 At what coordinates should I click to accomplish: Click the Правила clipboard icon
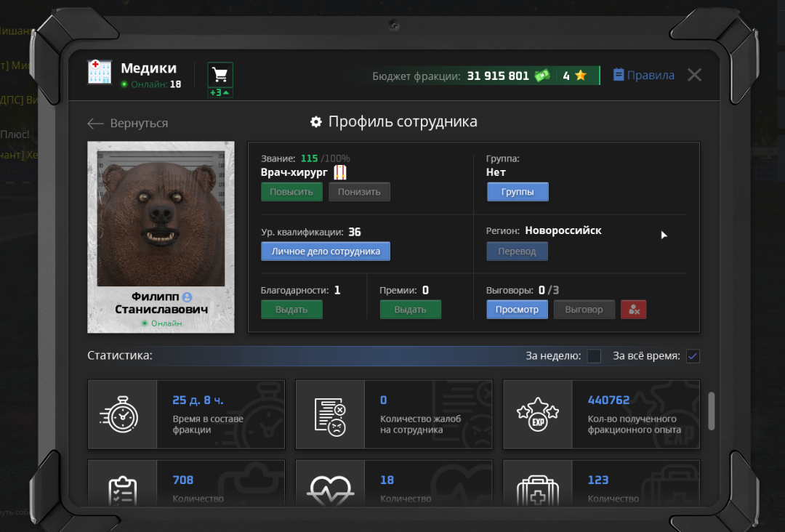coord(619,75)
